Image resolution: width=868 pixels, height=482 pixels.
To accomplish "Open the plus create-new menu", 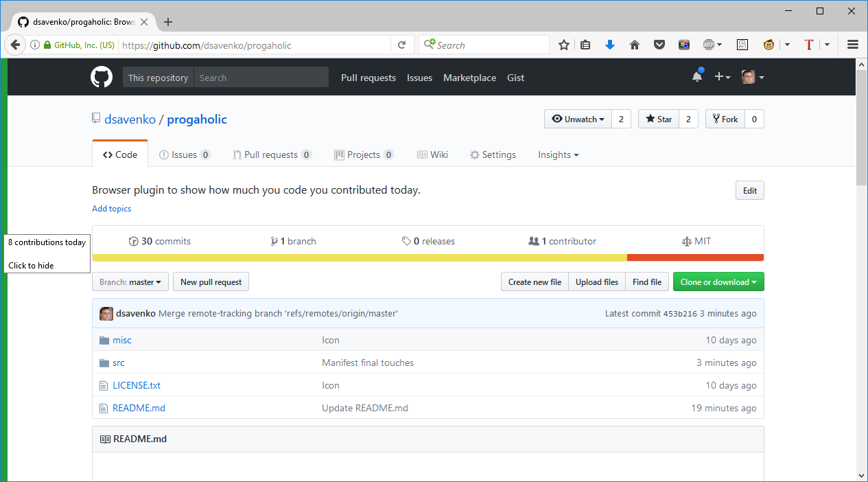I will (723, 77).
